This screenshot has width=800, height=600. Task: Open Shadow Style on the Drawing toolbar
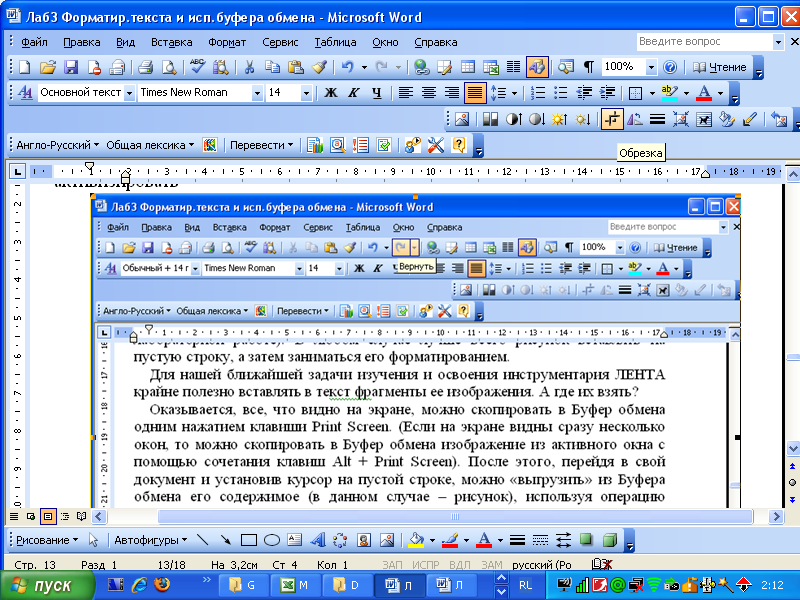click(587, 540)
